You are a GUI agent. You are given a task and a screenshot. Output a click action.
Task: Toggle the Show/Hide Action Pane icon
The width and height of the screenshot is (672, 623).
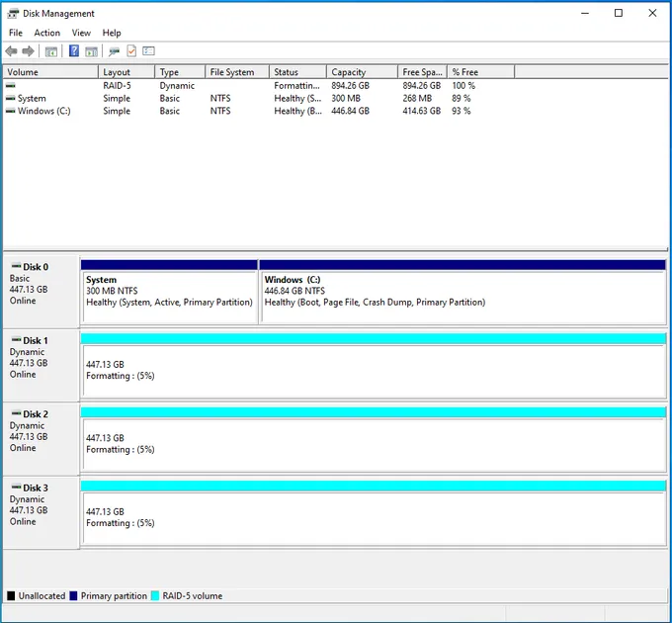[x=91, y=51]
